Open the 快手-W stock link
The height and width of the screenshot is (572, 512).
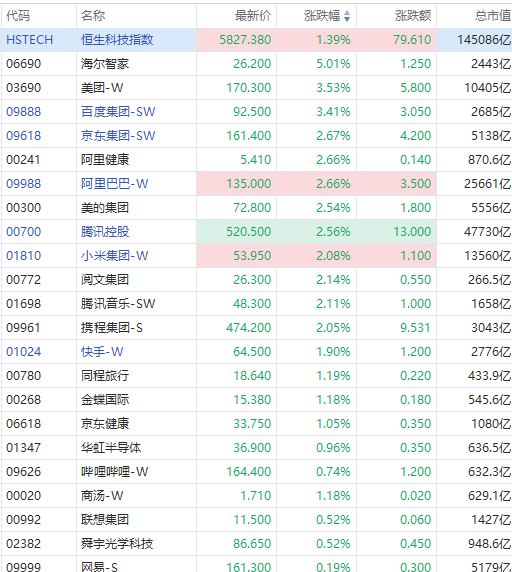[102, 352]
